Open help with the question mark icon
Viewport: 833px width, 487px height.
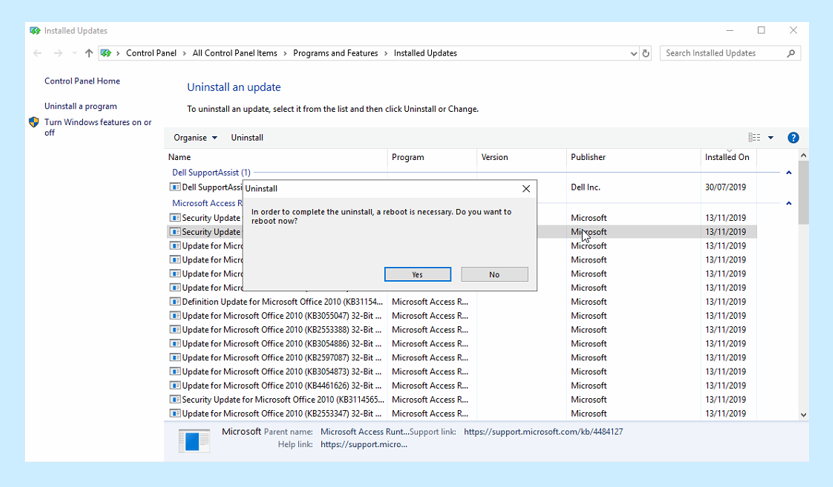tap(793, 138)
